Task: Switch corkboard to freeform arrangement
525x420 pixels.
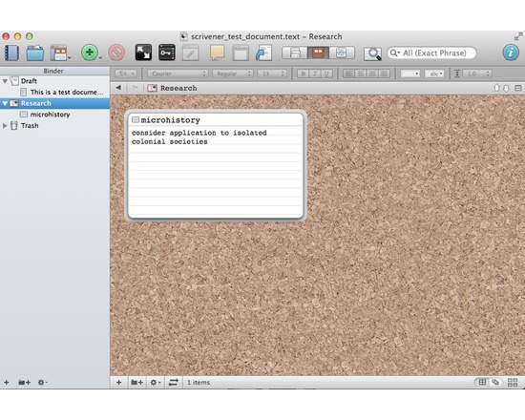Action: pos(494,382)
